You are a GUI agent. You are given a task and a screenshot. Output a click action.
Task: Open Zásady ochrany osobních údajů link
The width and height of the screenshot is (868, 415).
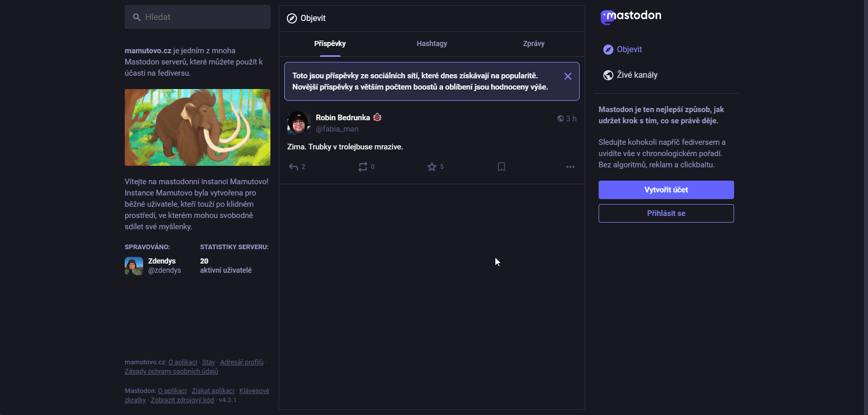pyautogui.click(x=171, y=372)
